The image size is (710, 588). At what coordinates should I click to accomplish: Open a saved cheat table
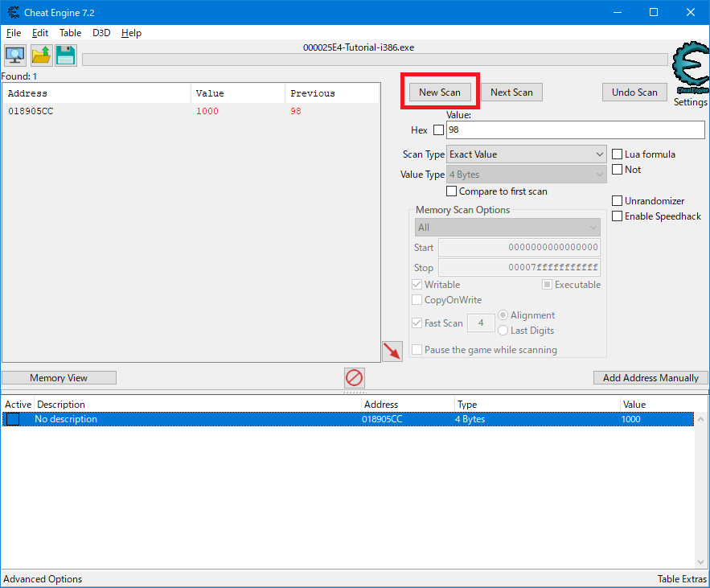coord(39,55)
